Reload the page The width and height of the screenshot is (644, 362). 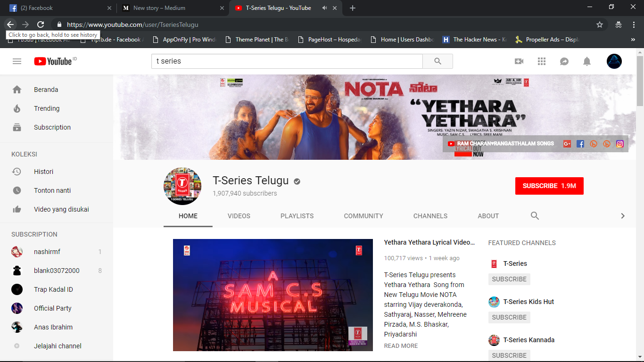click(x=41, y=25)
